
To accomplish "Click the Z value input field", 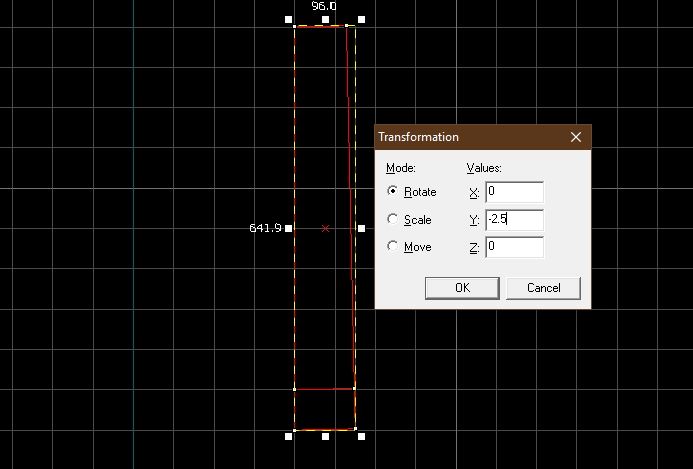I will [514, 247].
